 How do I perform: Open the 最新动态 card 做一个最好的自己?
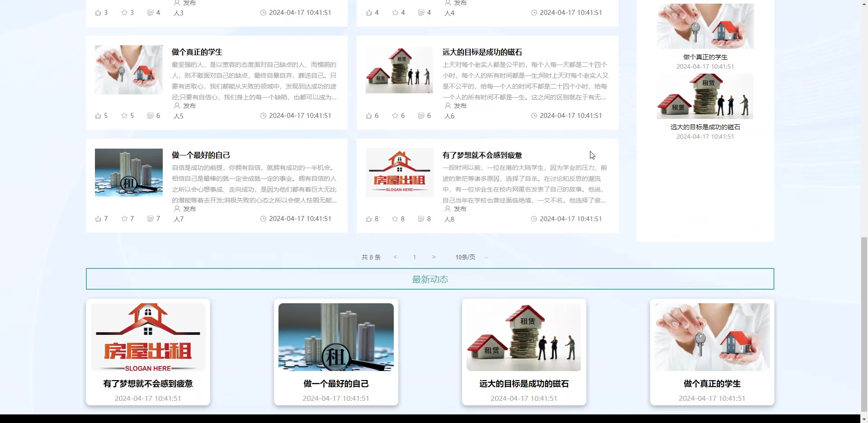click(336, 352)
